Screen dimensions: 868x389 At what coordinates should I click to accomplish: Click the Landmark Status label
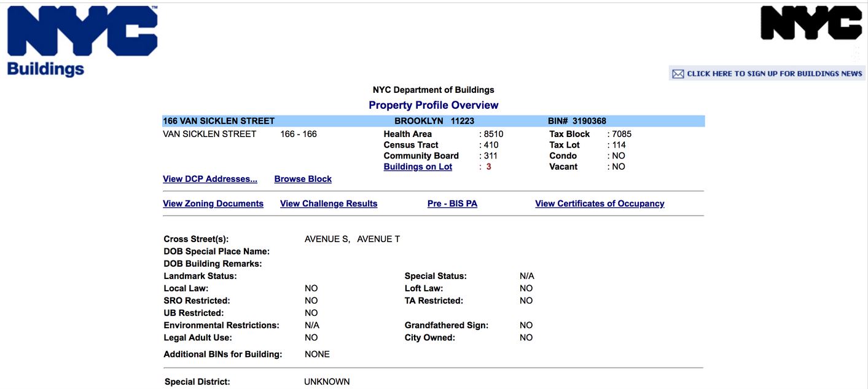[200, 276]
